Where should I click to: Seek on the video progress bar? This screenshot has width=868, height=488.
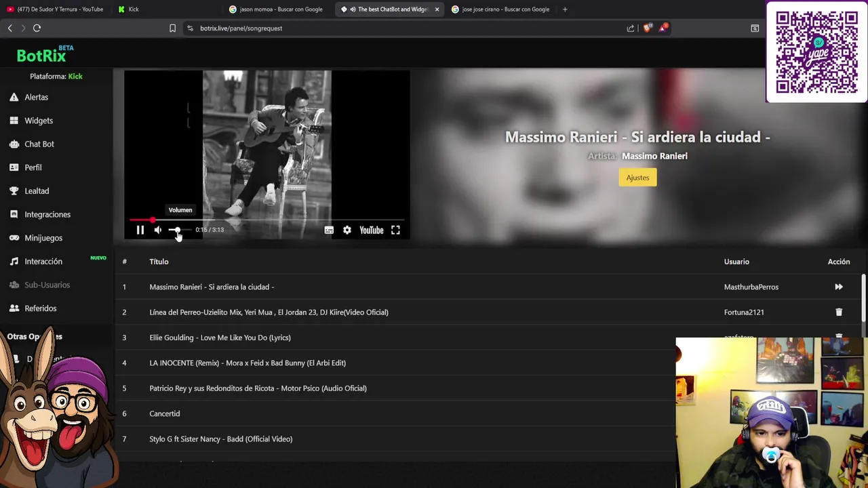point(267,220)
